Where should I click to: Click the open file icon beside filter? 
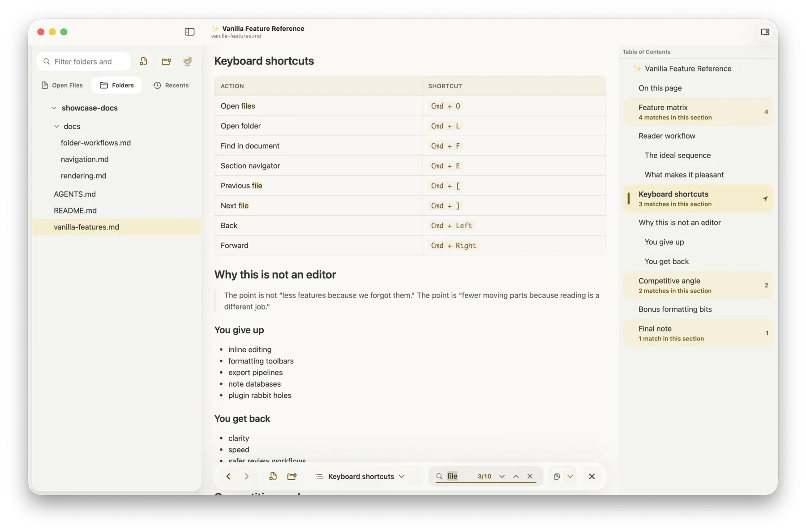pyautogui.click(x=143, y=61)
